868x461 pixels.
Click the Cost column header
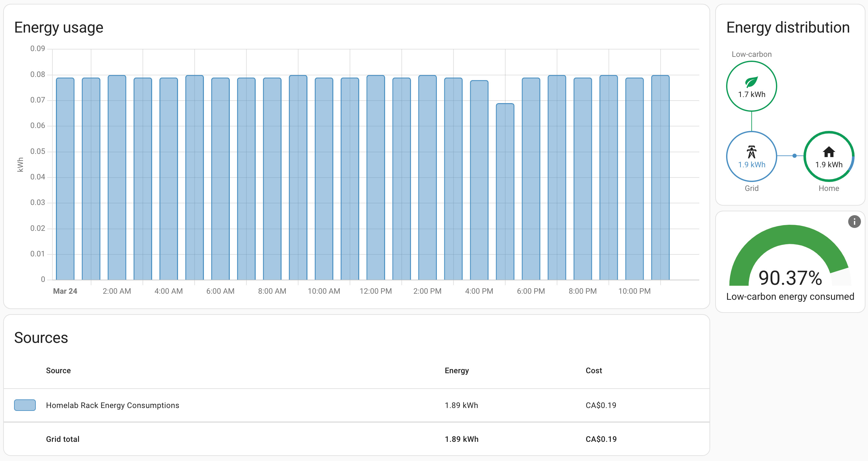[594, 370]
